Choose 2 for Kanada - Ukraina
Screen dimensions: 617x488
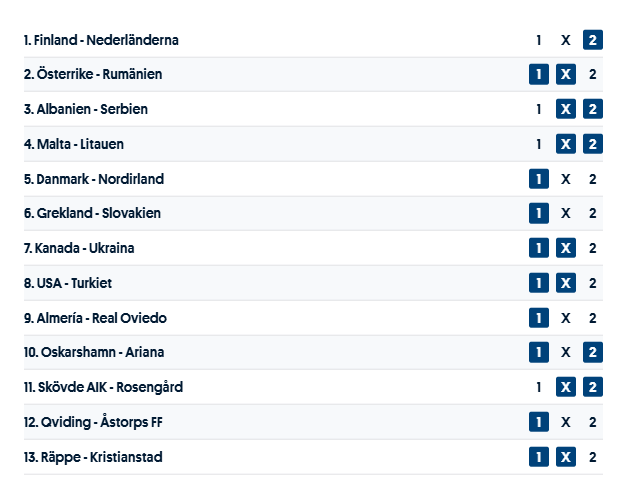(x=592, y=248)
